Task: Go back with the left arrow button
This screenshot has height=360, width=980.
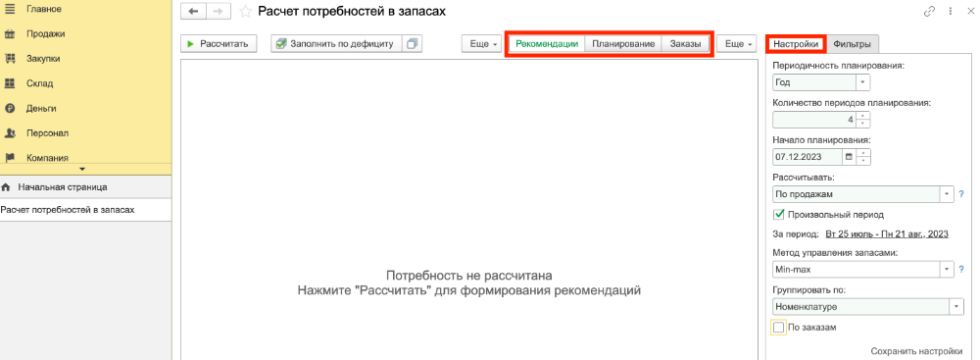Action: pyautogui.click(x=193, y=11)
